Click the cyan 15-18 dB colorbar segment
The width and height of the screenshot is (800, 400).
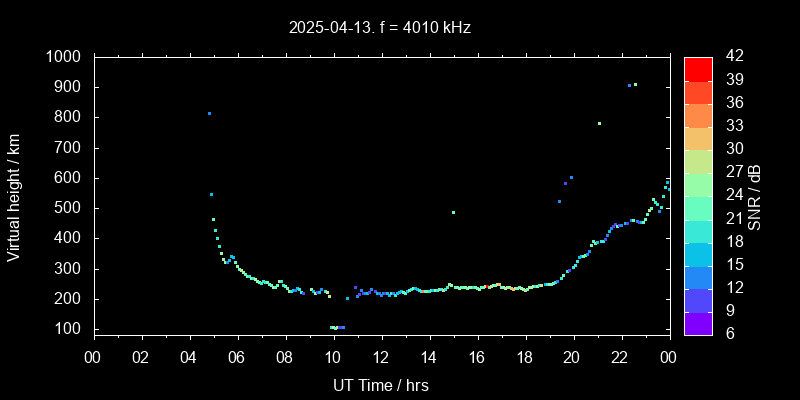pos(697,253)
